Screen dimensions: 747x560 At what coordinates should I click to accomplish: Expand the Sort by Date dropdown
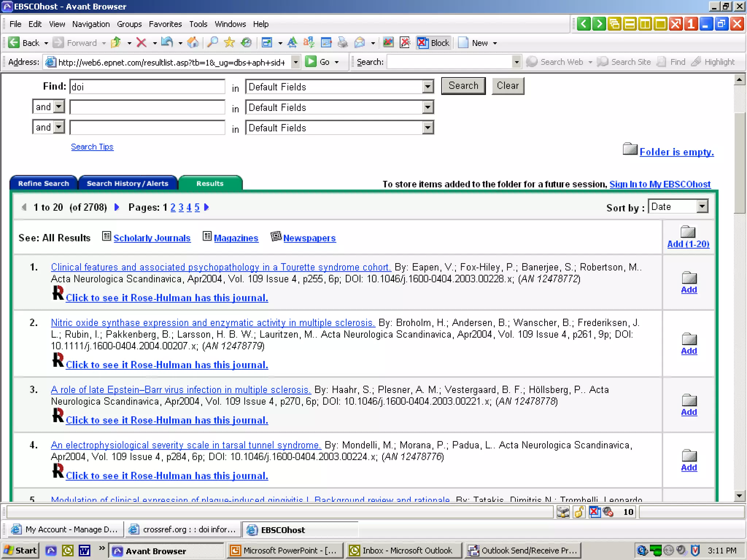click(702, 207)
